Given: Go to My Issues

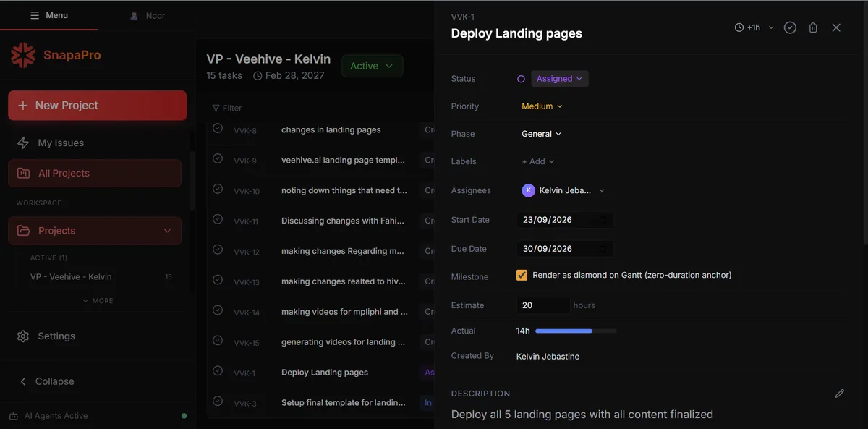Looking at the screenshot, I should [95, 143].
